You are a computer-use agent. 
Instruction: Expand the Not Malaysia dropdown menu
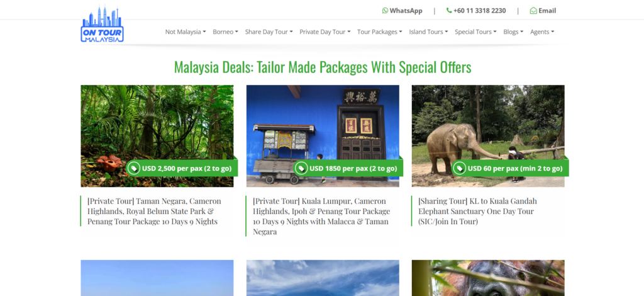186,31
